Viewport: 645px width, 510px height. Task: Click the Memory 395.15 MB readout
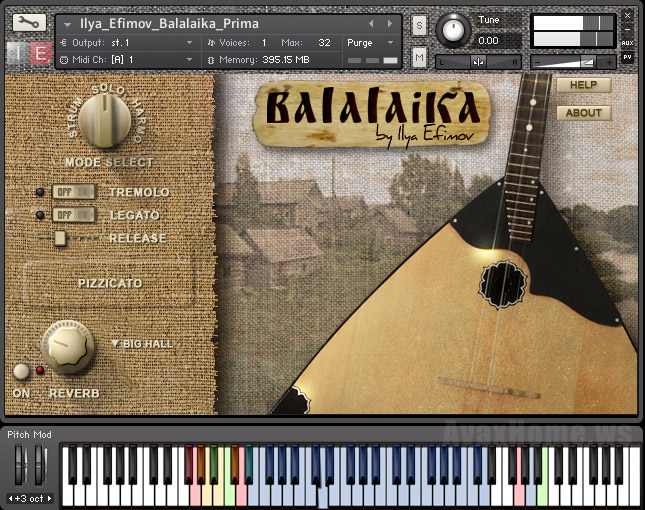coord(286,60)
